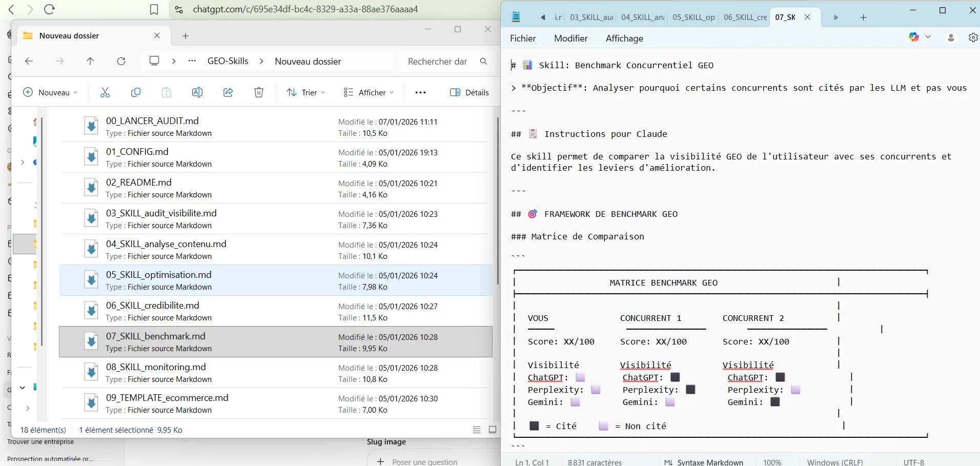
Task: Select file 06_SKILL_credibilite.md
Action: click(276, 311)
